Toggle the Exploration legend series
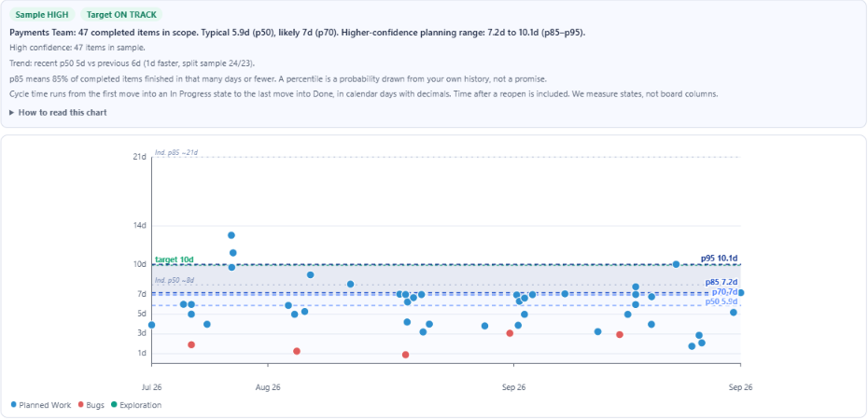The height and width of the screenshot is (420, 868). coord(136,405)
